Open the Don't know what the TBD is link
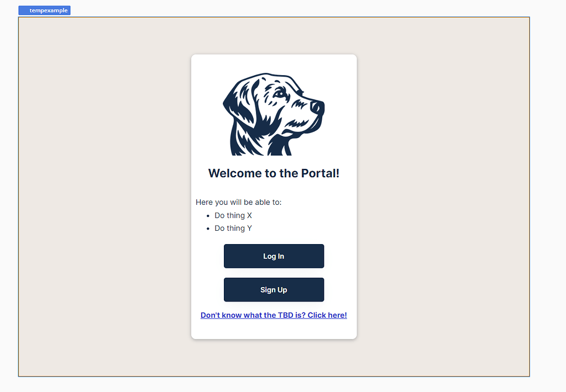This screenshot has height=392, width=566. tap(274, 315)
